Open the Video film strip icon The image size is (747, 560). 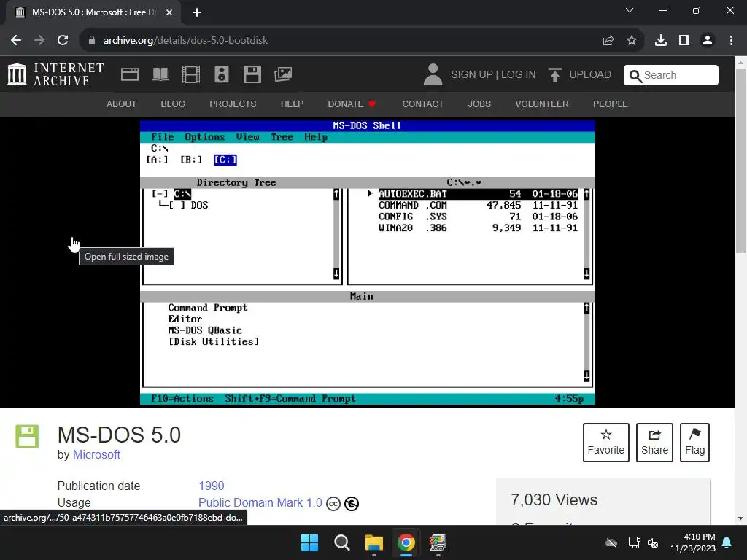click(191, 74)
